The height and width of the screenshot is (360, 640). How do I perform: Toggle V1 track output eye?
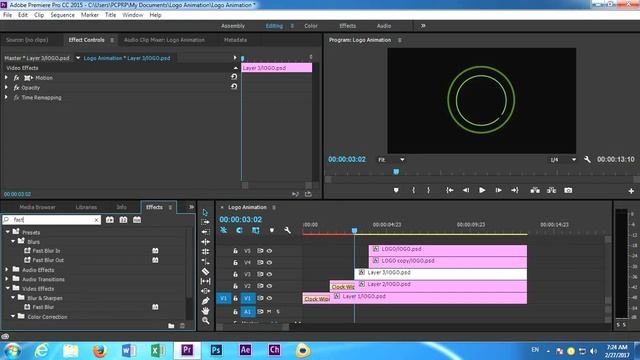[269, 298]
